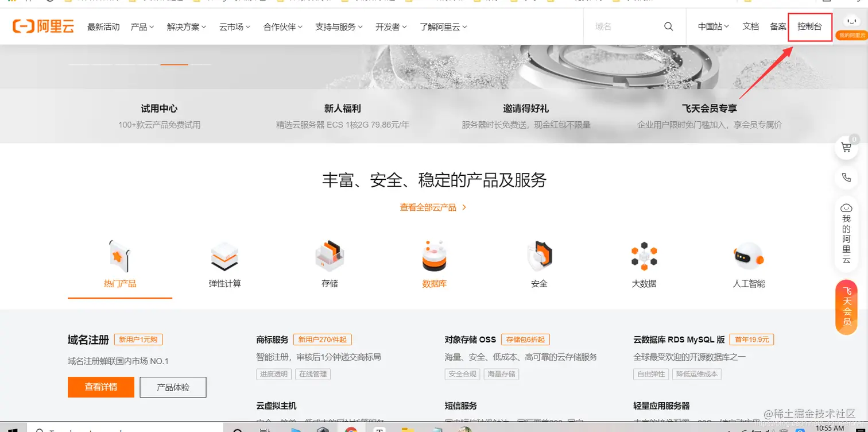The height and width of the screenshot is (432, 868).
Task: Click the phone contact icon in the right sidebar
Action: point(847,178)
